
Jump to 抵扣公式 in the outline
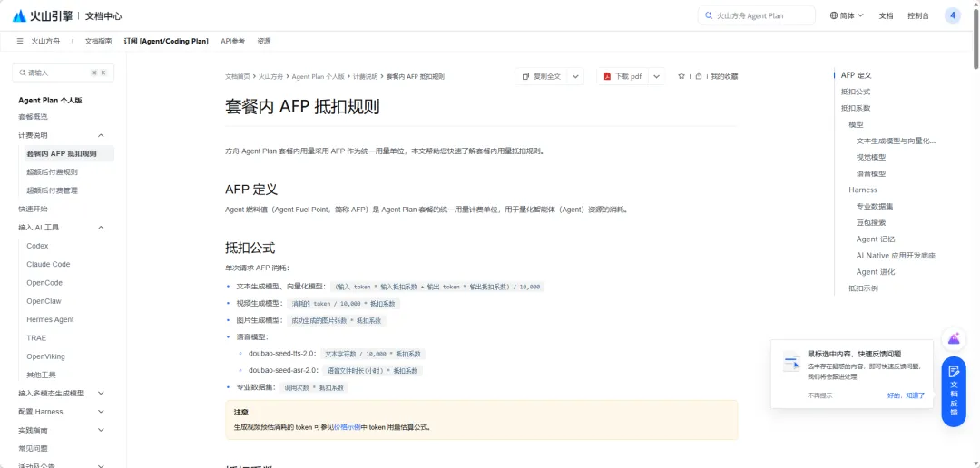[x=856, y=92]
